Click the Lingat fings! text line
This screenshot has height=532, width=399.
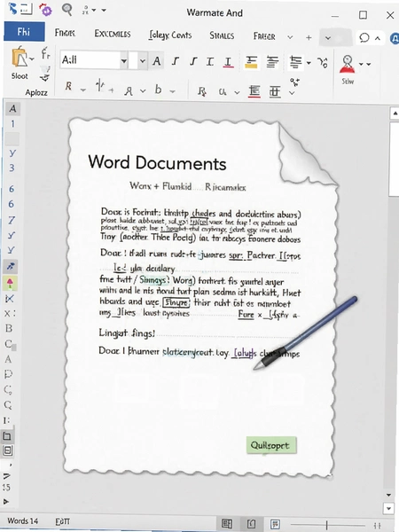point(127,332)
